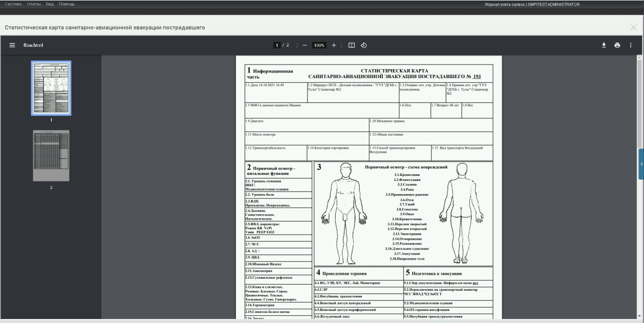This screenshot has height=323, width=644.
Task: Click field 1.11 Место осмотра
Action: (307, 139)
